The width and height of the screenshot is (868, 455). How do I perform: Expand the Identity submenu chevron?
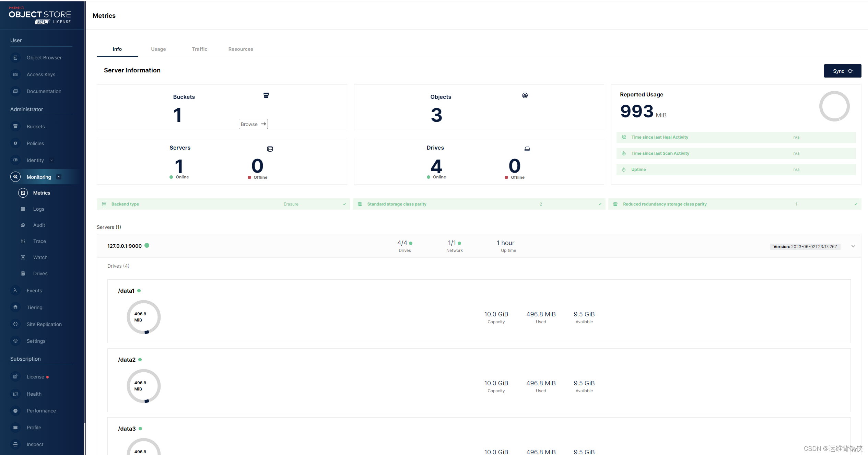tap(51, 160)
